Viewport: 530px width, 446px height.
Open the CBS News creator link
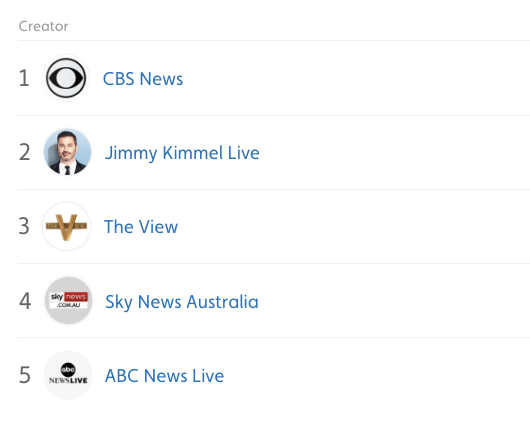coord(143,79)
